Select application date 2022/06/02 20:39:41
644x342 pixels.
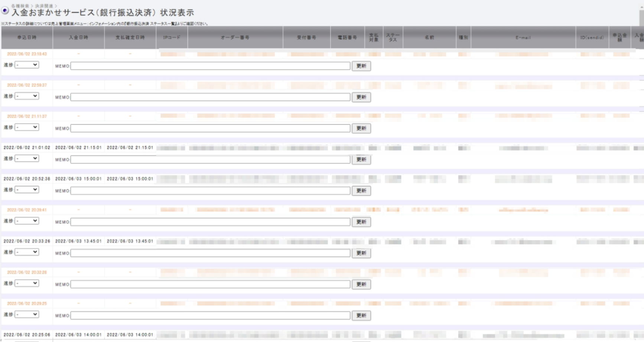point(27,210)
